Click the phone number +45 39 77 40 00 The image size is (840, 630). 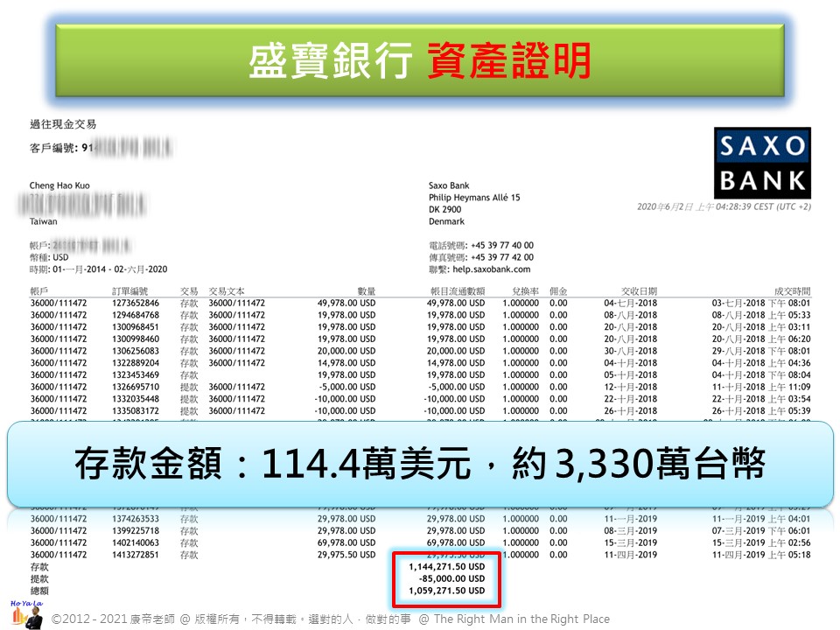tap(501, 246)
